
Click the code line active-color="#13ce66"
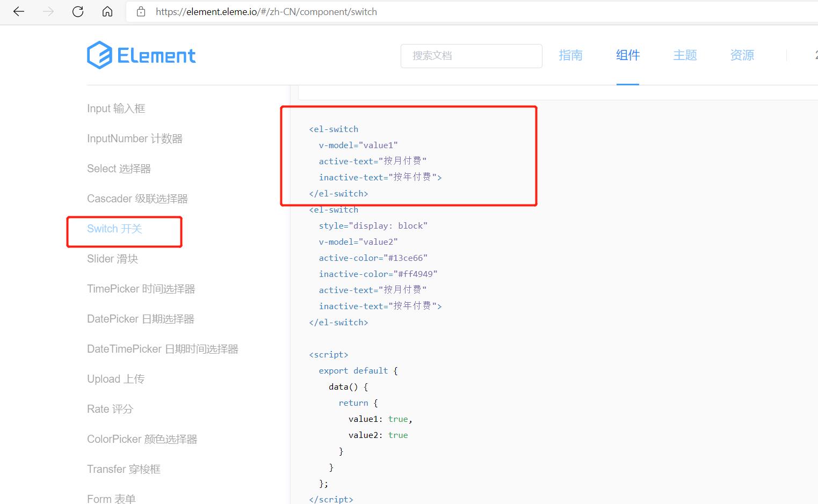point(373,258)
